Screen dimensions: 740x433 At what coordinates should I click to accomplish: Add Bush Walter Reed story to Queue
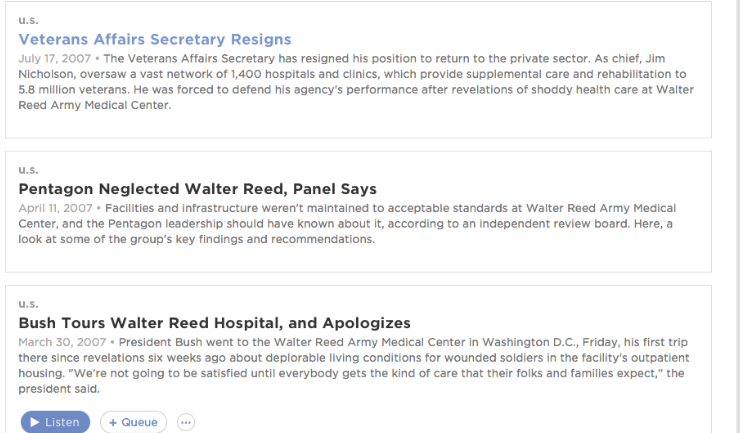[x=133, y=422]
